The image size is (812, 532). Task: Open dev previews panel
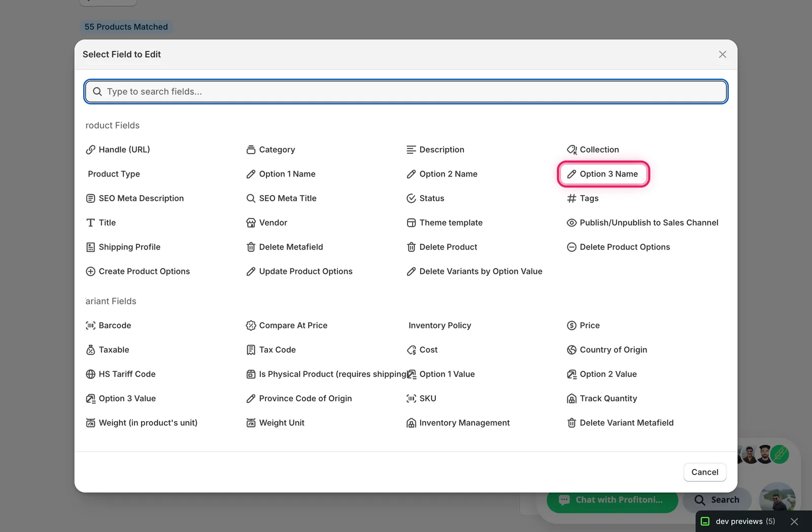tap(739, 521)
